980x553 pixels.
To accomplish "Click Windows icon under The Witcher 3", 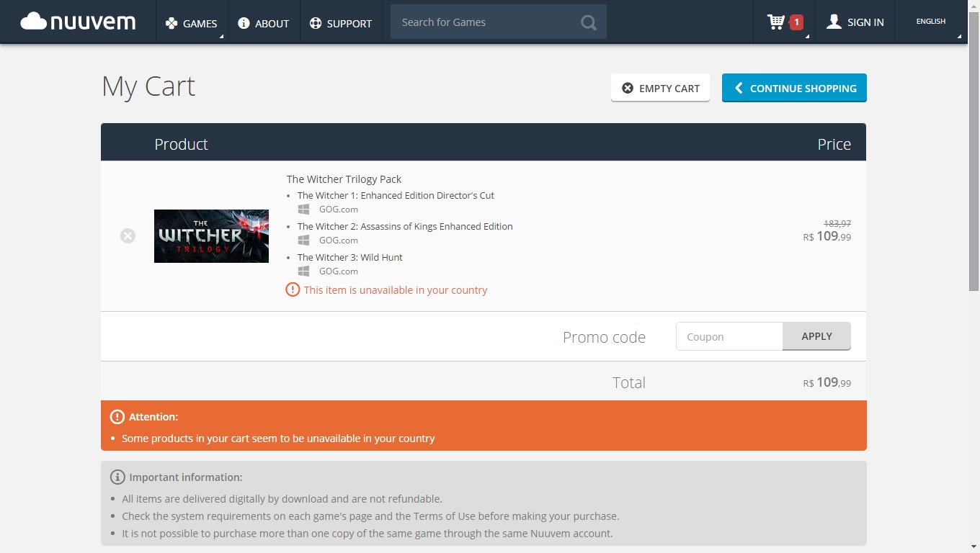I will coord(304,271).
